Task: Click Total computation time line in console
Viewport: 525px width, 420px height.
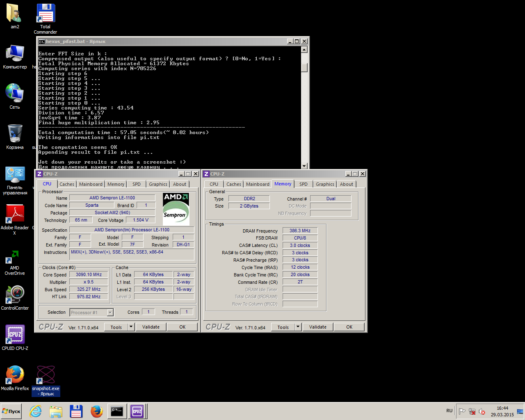Action: (x=123, y=132)
